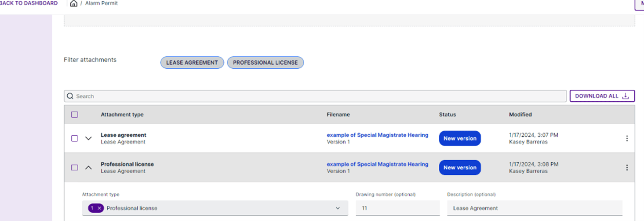Click Alarm Permit breadcrumb
644x221 pixels.
102,3
